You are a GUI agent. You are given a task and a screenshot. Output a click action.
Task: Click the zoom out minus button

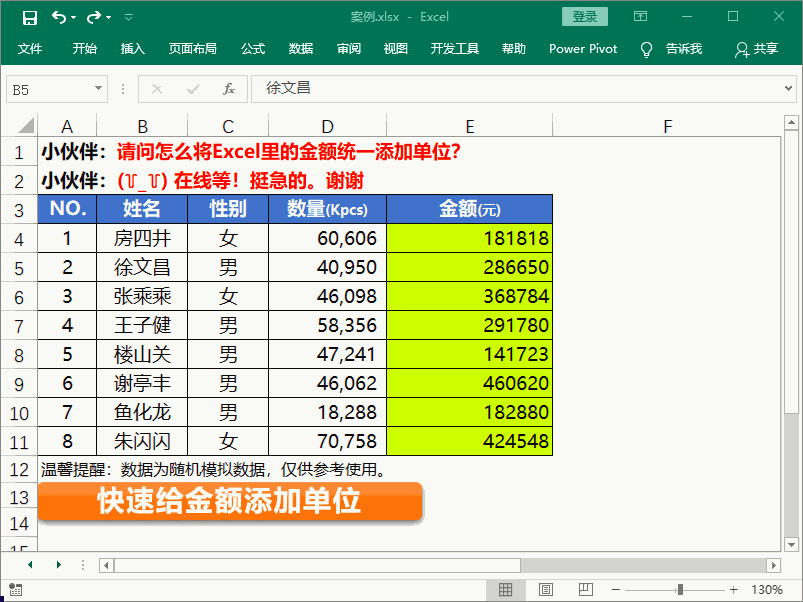click(616, 590)
